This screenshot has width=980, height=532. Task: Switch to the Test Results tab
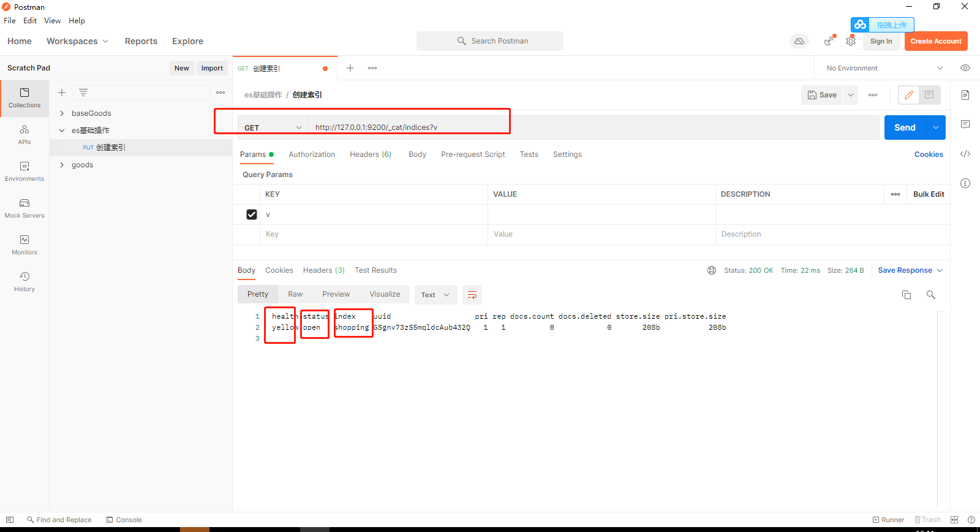click(x=375, y=270)
